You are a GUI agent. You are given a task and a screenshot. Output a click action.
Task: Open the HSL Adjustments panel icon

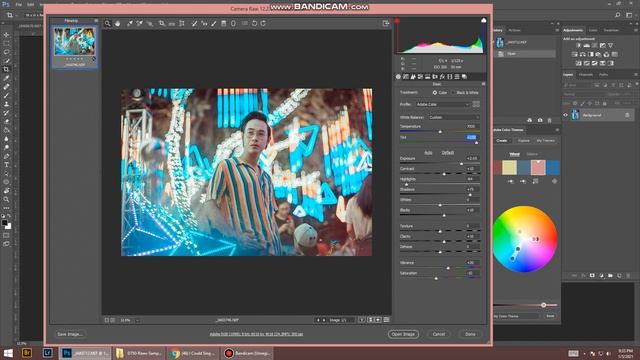click(420, 77)
